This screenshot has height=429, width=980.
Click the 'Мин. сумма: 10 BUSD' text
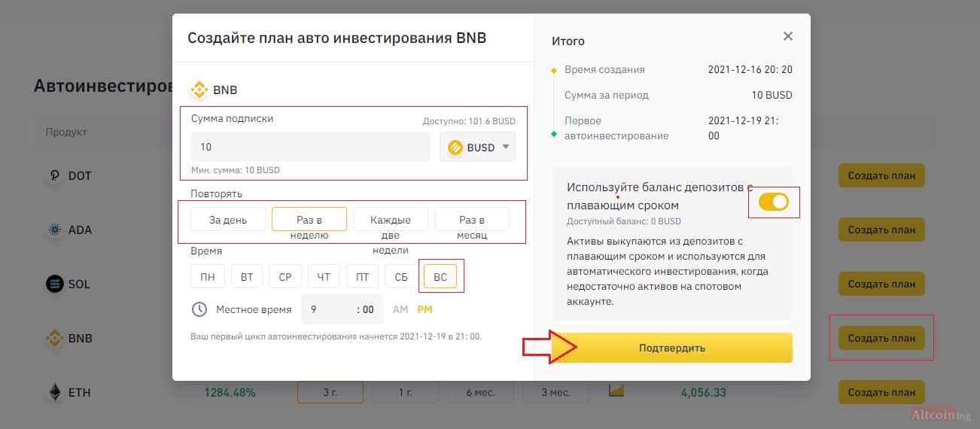(x=236, y=171)
